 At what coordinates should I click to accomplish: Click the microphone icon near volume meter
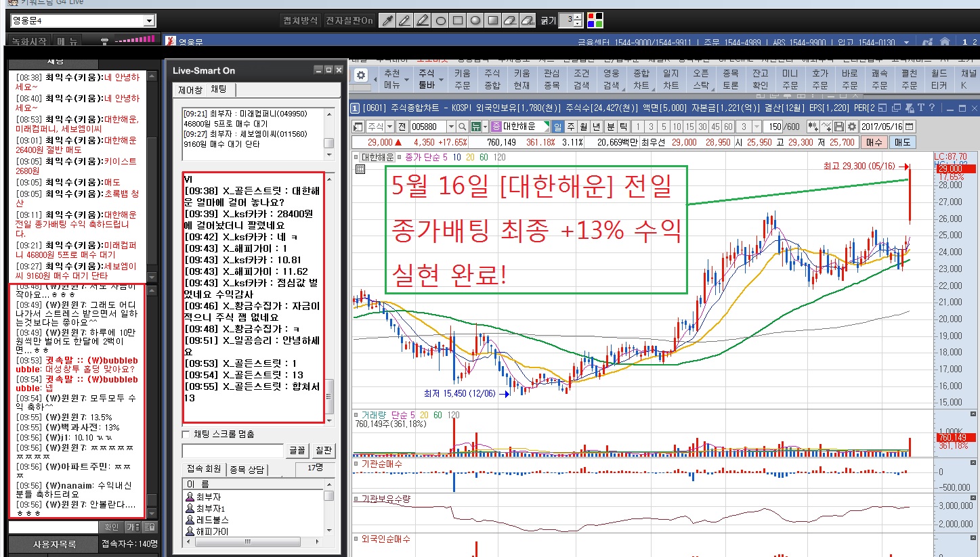point(104,41)
